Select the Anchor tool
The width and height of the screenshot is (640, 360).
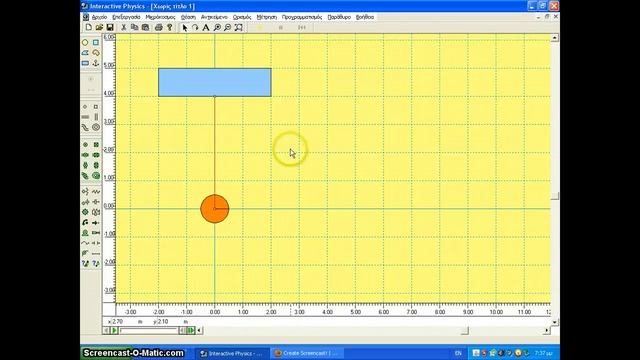point(96,63)
